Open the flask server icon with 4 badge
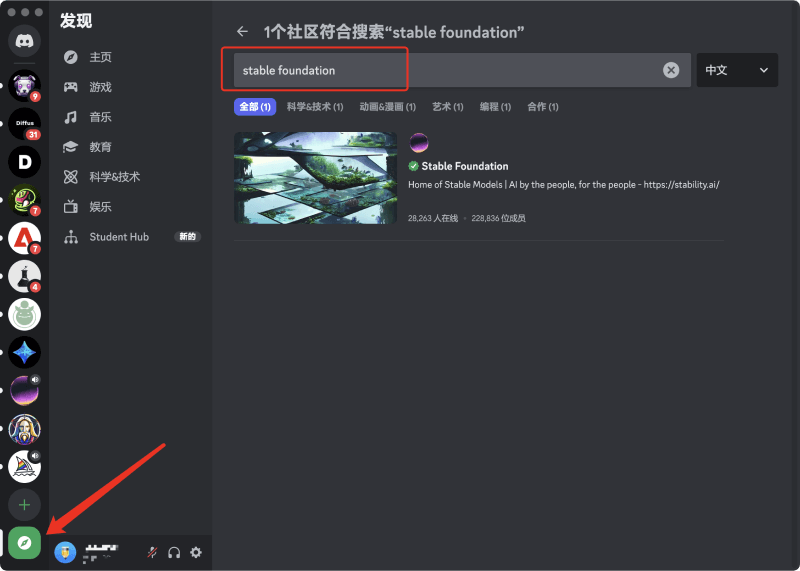The height and width of the screenshot is (571, 800). tap(24, 276)
